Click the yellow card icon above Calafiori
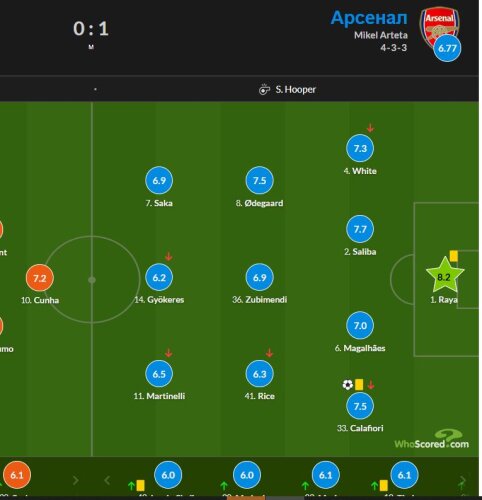 point(359,385)
